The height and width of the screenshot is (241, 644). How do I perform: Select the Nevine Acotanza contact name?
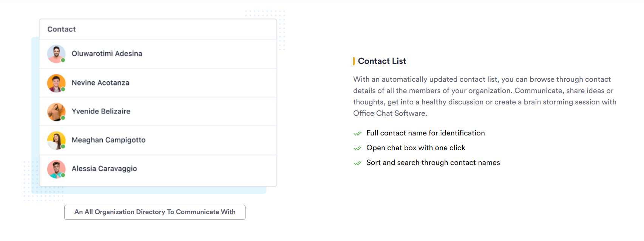pos(100,83)
